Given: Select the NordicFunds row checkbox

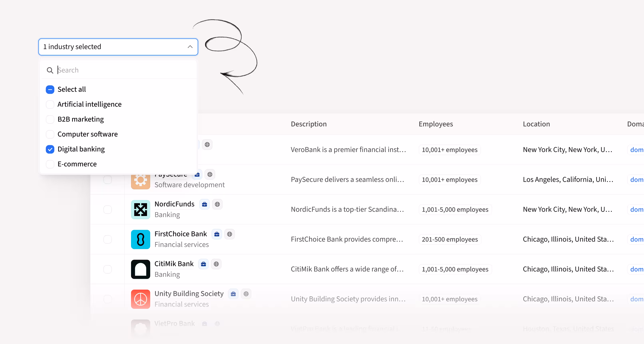Looking at the screenshot, I should tap(107, 209).
